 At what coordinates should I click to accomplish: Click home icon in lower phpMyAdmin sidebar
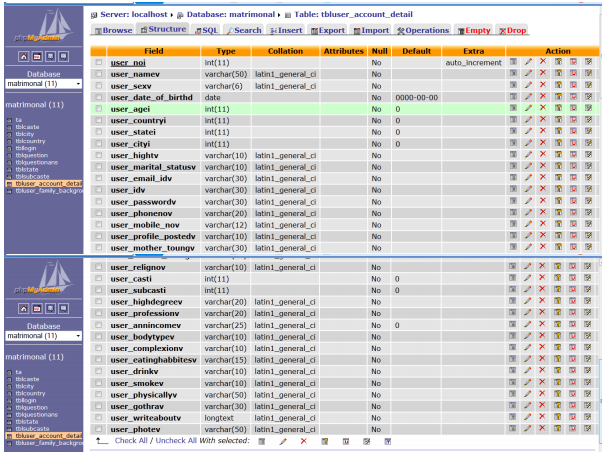click(x=23, y=309)
